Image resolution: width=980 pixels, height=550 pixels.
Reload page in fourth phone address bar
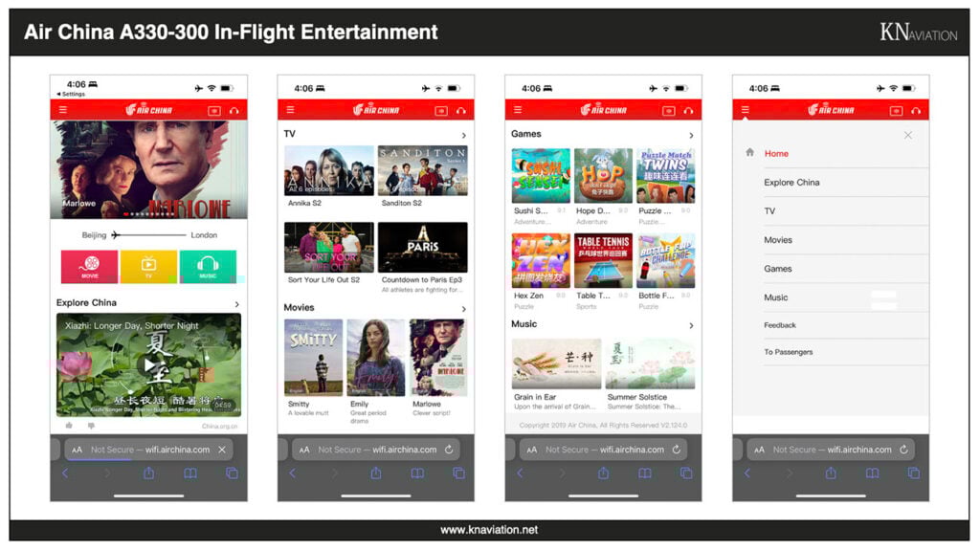click(903, 450)
